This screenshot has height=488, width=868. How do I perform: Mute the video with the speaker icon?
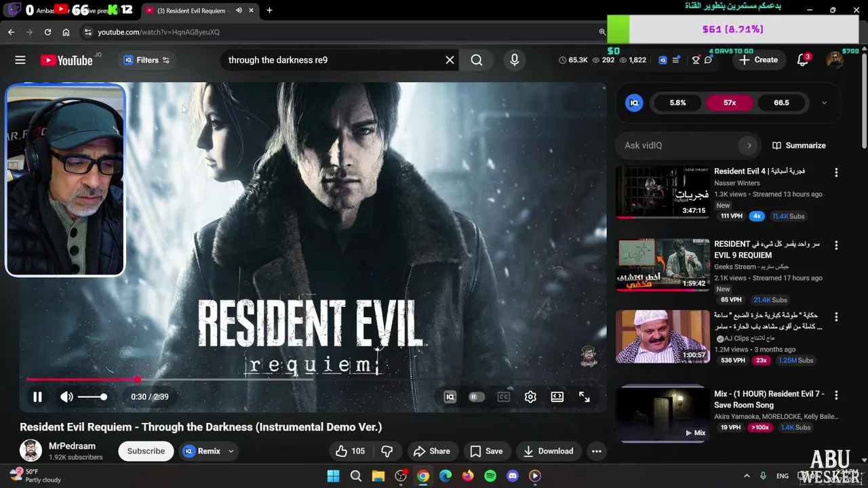click(66, 397)
